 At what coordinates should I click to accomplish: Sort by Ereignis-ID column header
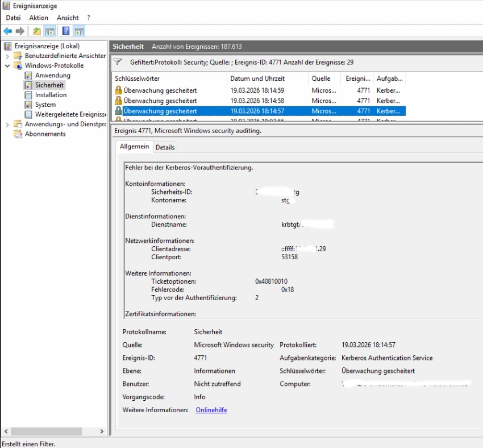click(x=357, y=78)
